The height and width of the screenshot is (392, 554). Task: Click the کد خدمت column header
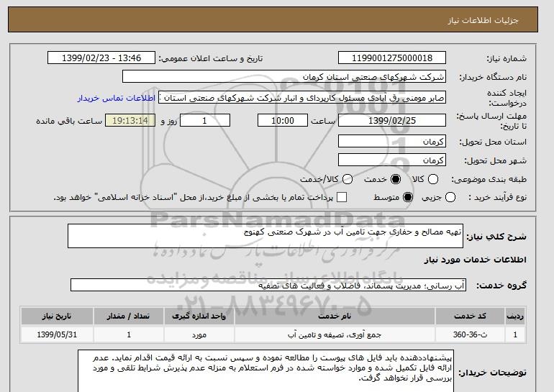click(x=470, y=316)
